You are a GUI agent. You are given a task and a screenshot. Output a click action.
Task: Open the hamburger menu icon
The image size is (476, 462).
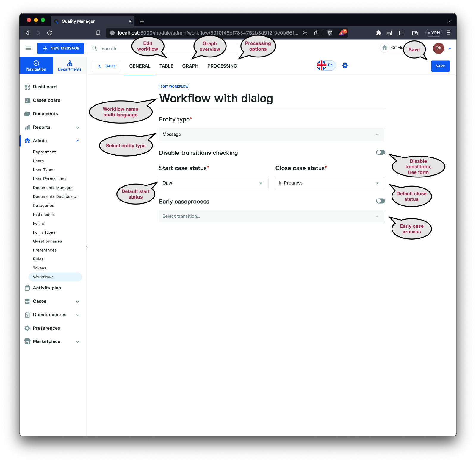point(29,48)
